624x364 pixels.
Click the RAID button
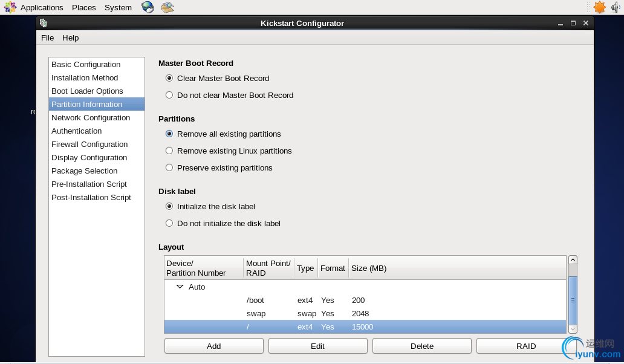pyautogui.click(x=526, y=346)
